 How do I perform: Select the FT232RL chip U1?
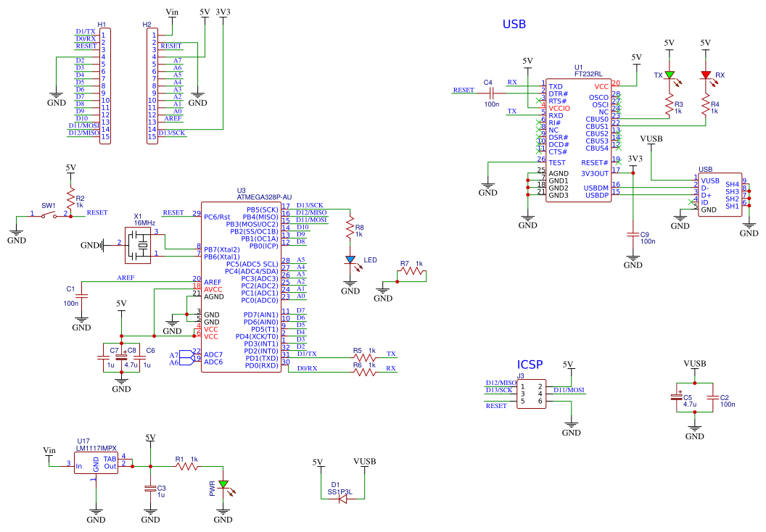[578, 141]
